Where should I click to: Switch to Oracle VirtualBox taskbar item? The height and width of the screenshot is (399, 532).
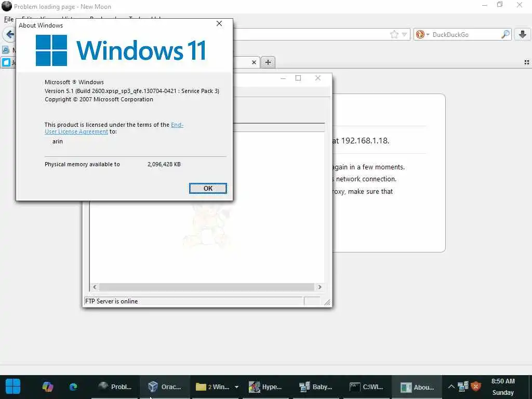(x=165, y=387)
